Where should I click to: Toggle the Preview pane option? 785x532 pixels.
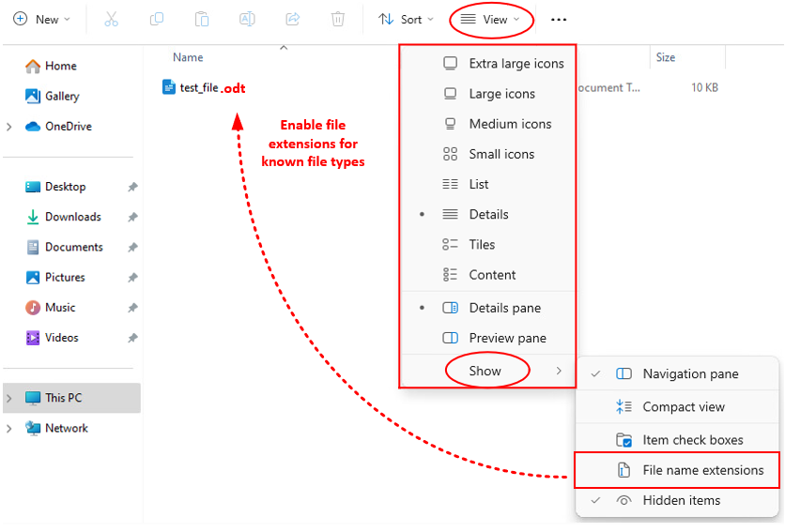tap(488, 338)
